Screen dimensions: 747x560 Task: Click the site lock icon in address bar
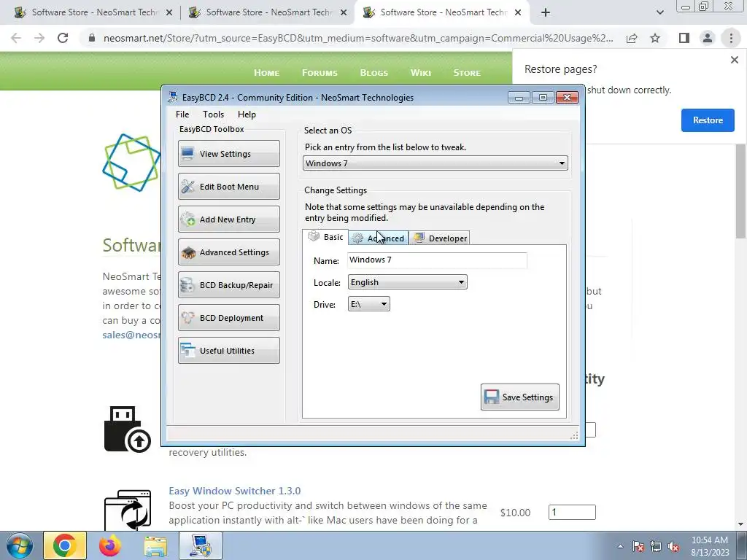point(92,38)
